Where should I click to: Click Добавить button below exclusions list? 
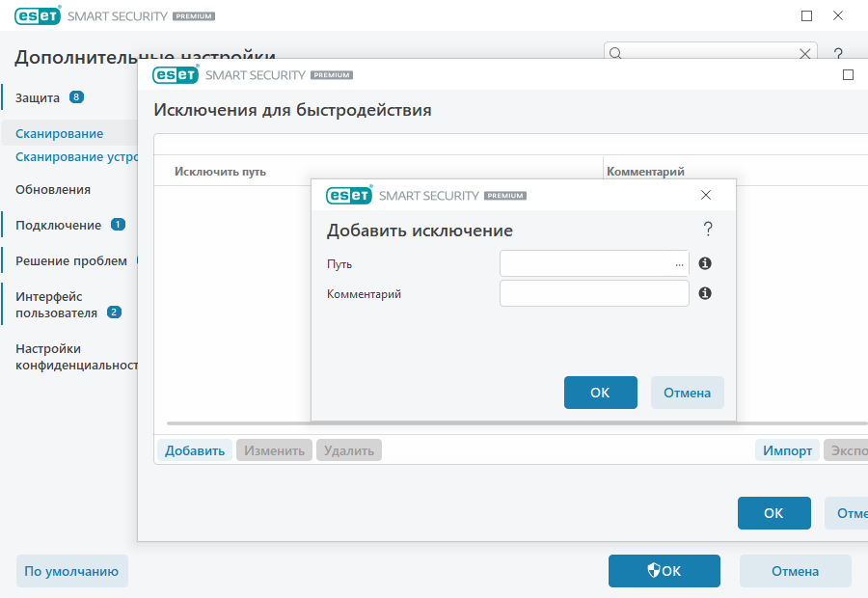tap(195, 450)
